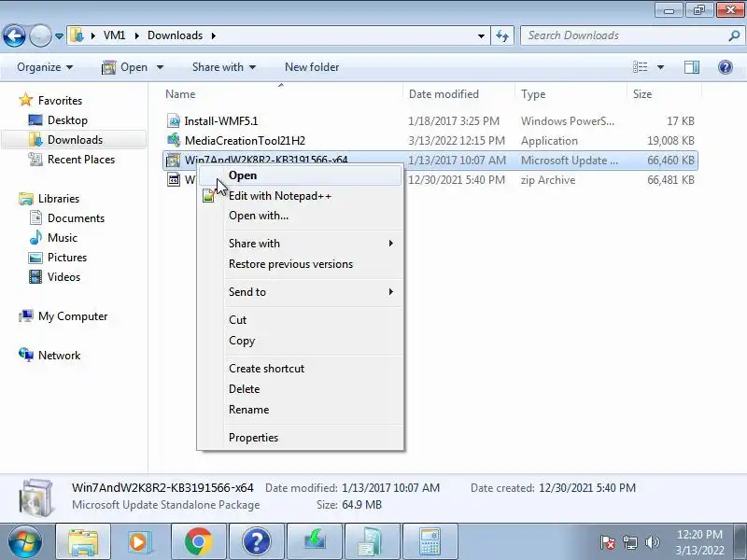Viewport: 747px width, 560px height.
Task: Sort by the Size column header
Action: 642,94
